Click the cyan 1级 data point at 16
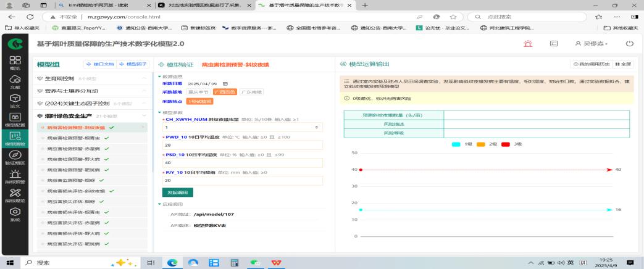Screen dimensions: 644x269 360,210
